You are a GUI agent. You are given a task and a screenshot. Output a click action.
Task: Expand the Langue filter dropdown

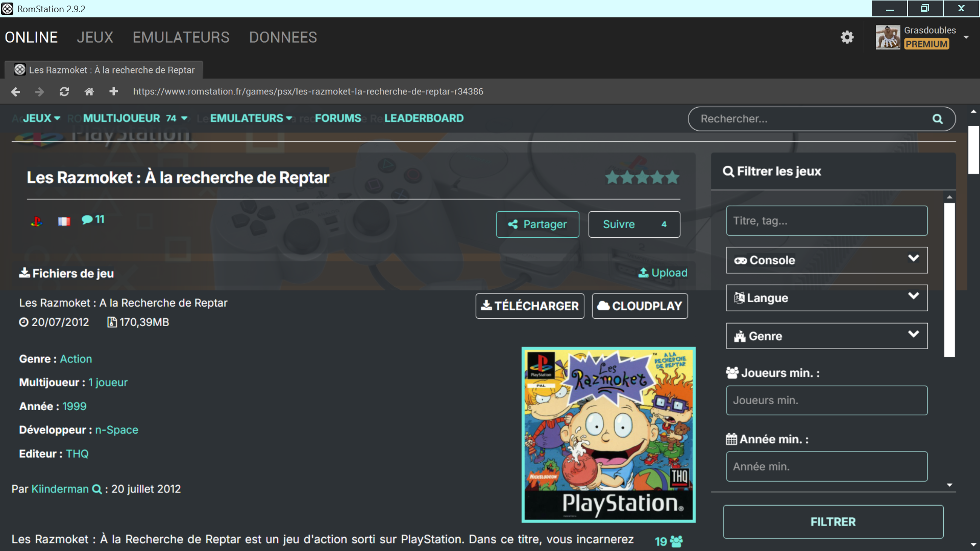(826, 298)
